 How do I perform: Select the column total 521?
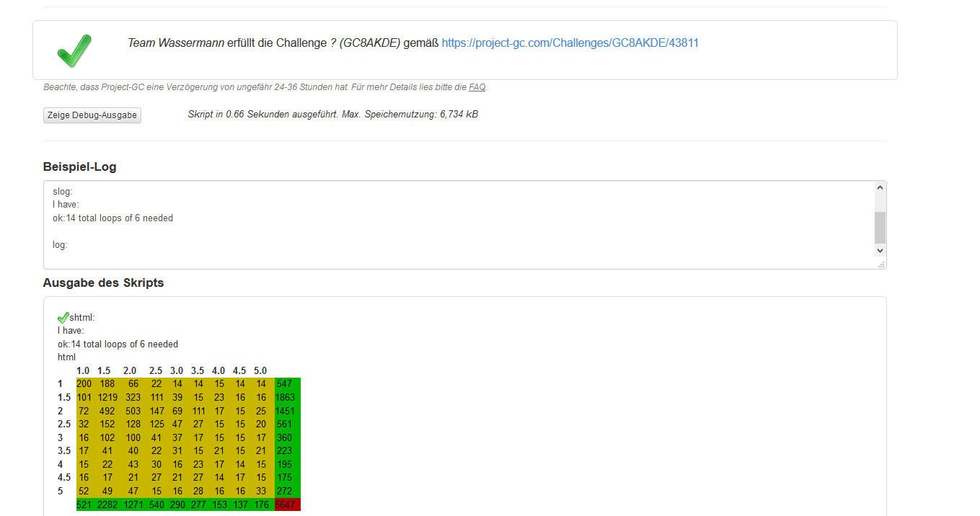84,504
